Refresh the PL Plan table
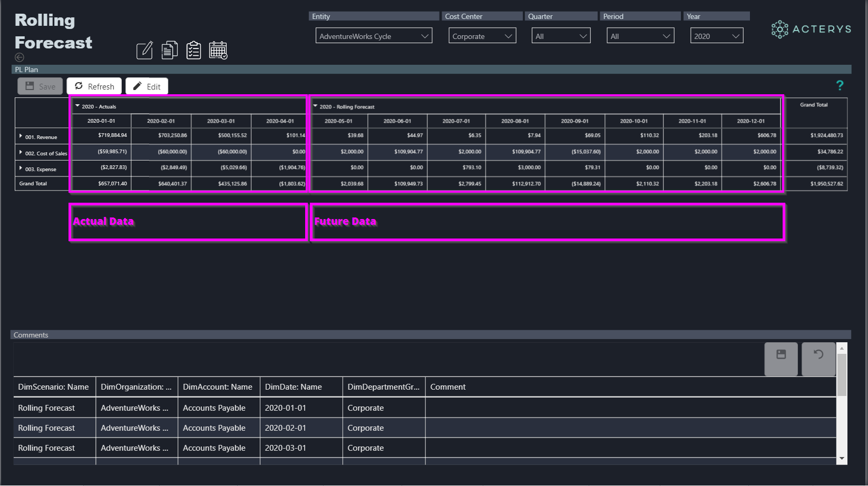 (x=94, y=86)
